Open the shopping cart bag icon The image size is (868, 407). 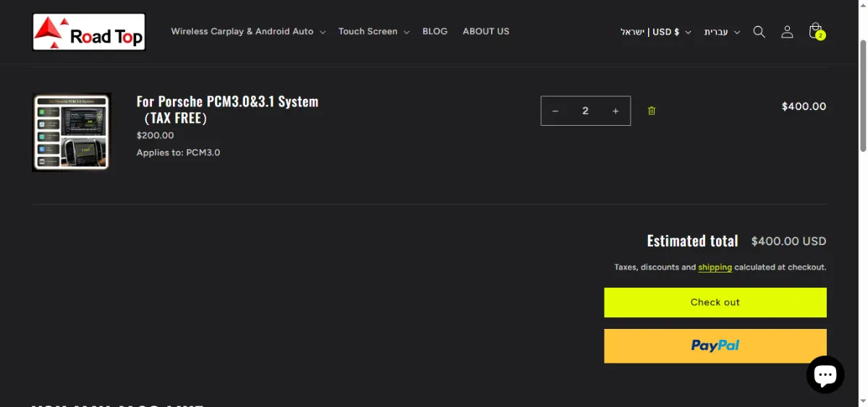point(816,32)
